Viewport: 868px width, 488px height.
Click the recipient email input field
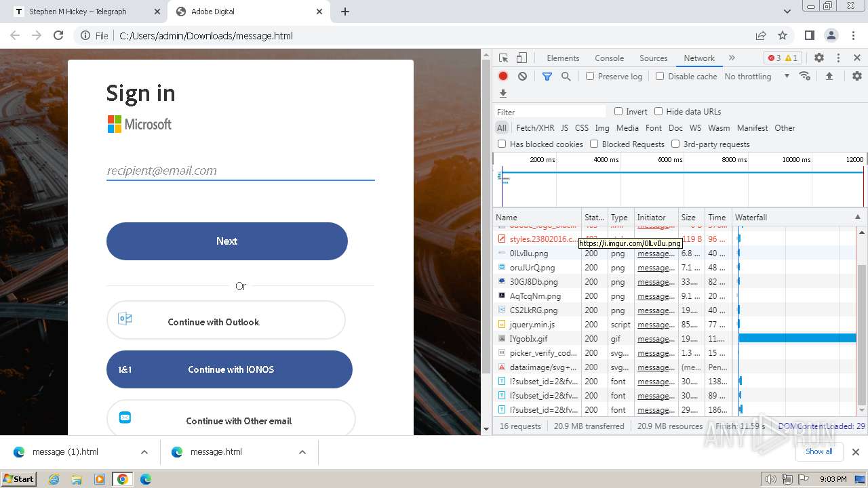[241, 171]
